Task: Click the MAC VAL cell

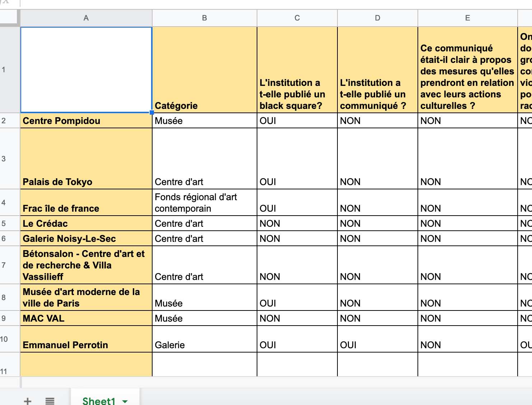Action: click(86, 318)
